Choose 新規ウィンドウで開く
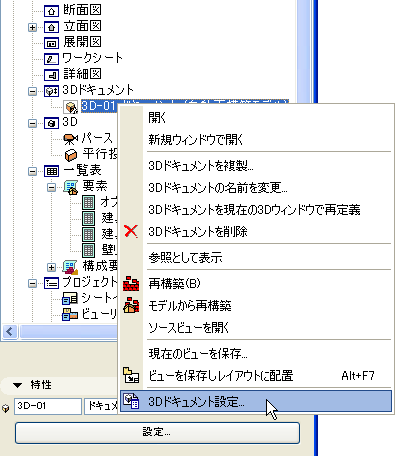Viewport: 397px width, 456px height. pos(256,139)
